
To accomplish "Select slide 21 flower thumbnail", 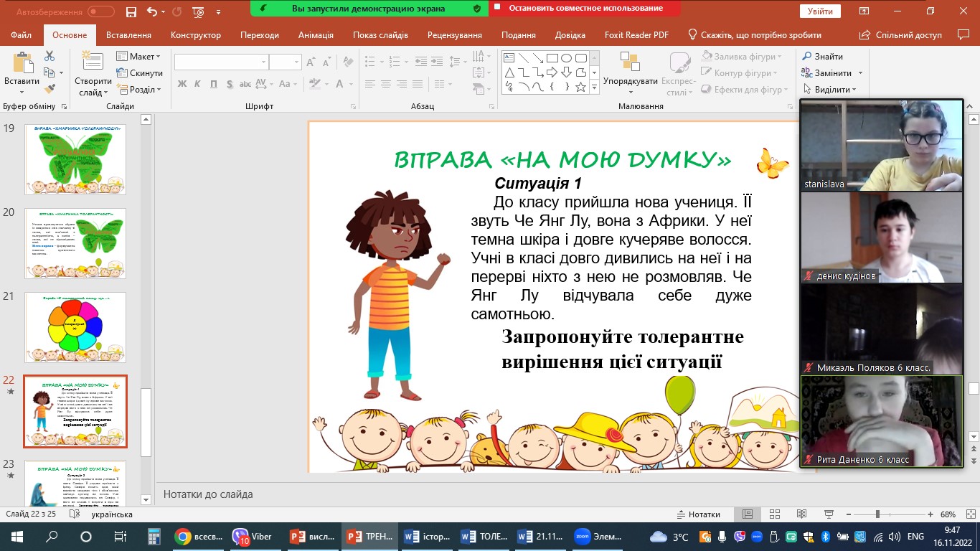I will [75, 327].
